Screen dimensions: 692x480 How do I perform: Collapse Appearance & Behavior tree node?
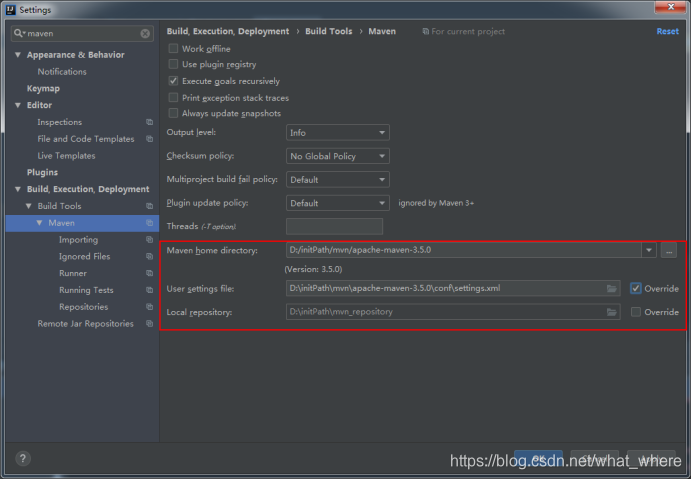pos(18,55)
